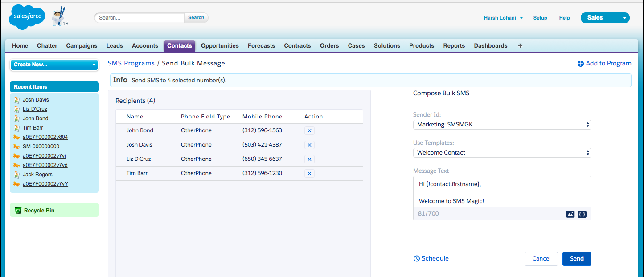Open John Bond in Recent Items

[x=36, y=118]
